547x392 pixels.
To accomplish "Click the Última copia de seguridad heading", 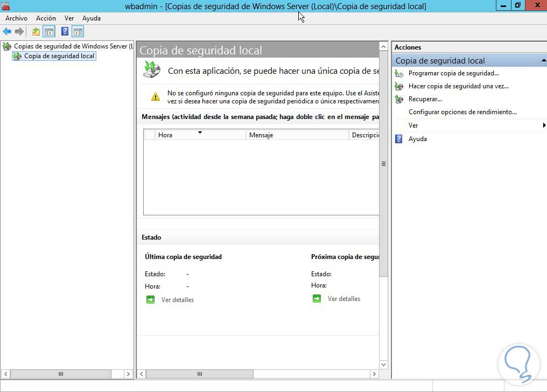I will [x=183, y=257].
